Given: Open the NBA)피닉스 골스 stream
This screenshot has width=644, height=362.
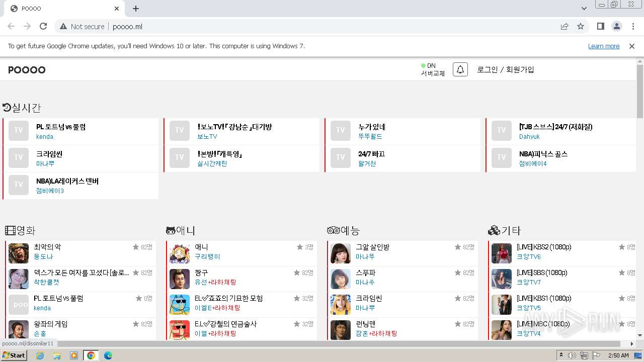Looking at the screenshot, I should click(543, 154).
